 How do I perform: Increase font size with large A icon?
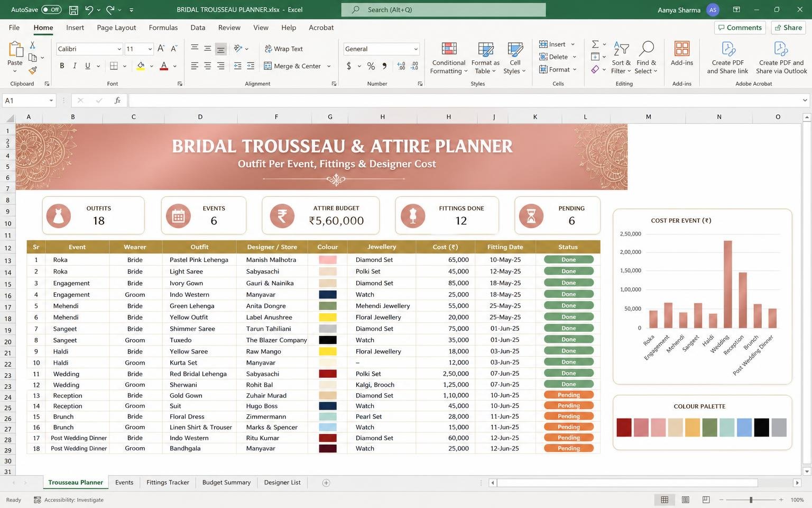[x=161, y=49]
